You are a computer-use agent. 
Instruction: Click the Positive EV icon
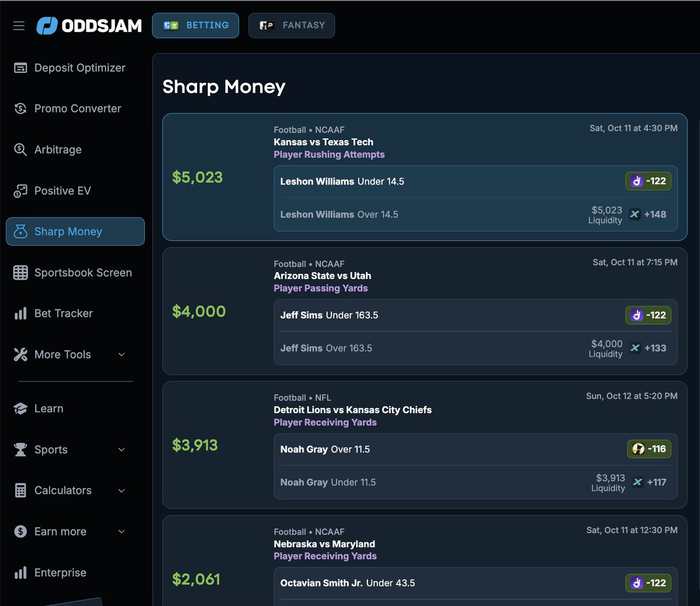point(20,190)
